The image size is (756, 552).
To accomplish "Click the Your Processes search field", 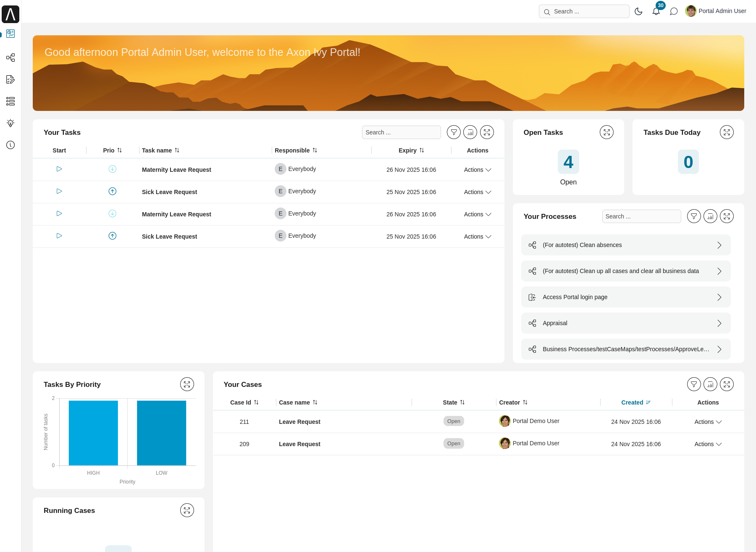I will click(641, 216).
